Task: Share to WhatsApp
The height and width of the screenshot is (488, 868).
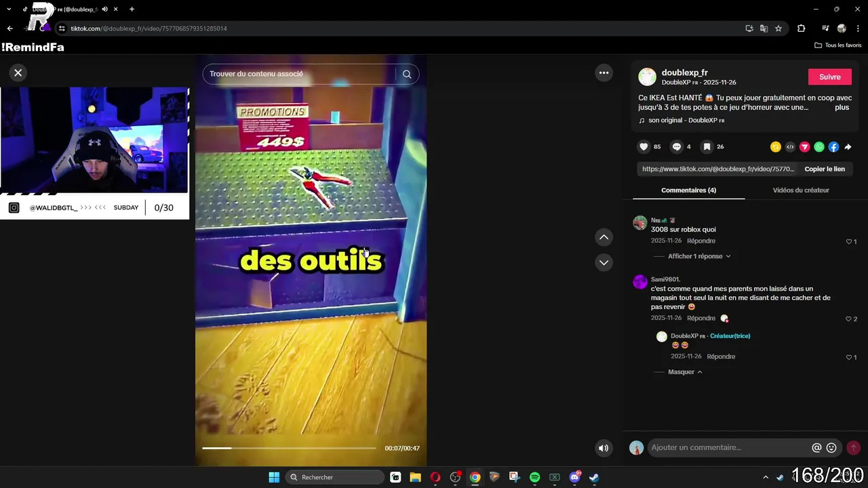Action: click(819, 147)
